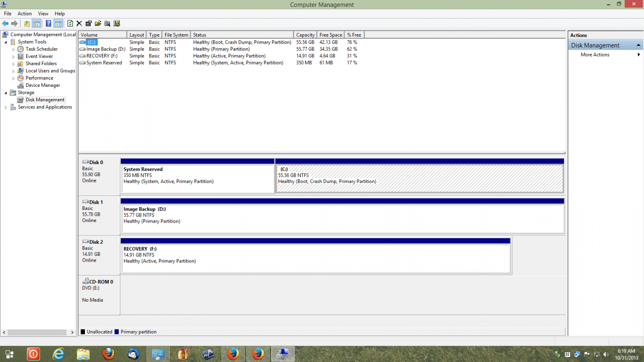Viewport: 644px width, 362px height.
Task: Collapse the System Tools tree node
Action: point(6,42)
